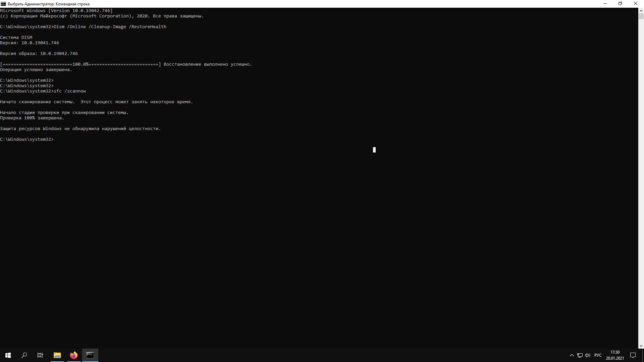Click 'Версия: 10.0.19041.746' line
The height and width of the screenshot is (362, 644).
pyautogui.click(x=30, y=43)
